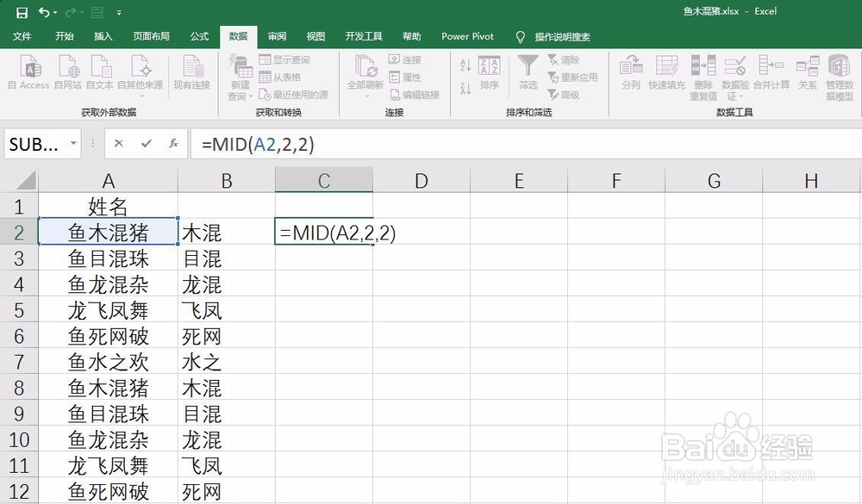The image size is (862, 504).
Task: Click the 连接 button in ribbon
Action: tap(404, 60)
